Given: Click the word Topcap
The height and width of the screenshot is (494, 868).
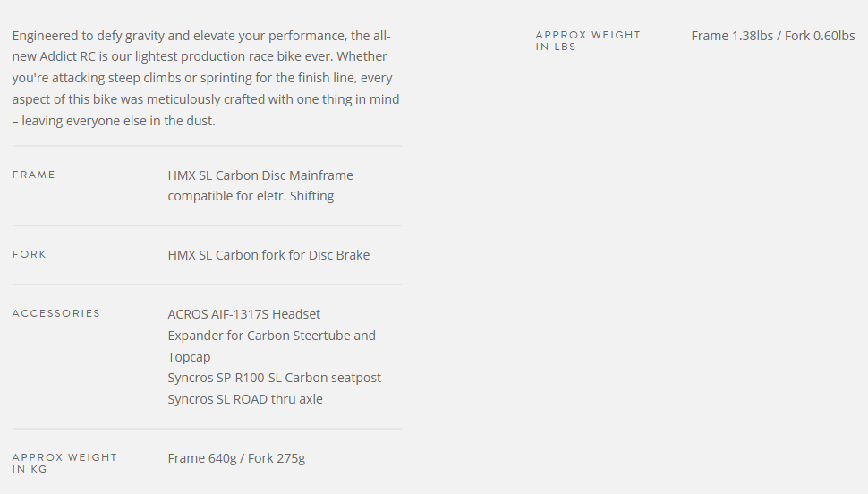Looking at the screenshot, I should (x=189, y=357).
